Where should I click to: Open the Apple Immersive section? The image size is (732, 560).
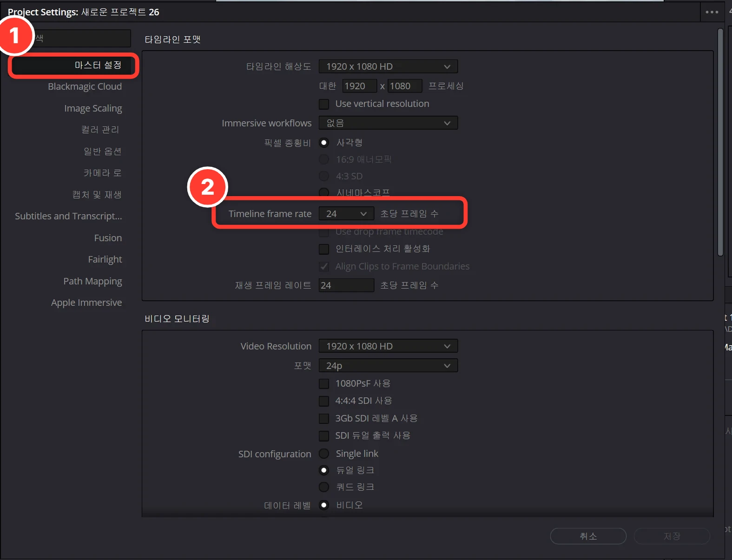86,303
